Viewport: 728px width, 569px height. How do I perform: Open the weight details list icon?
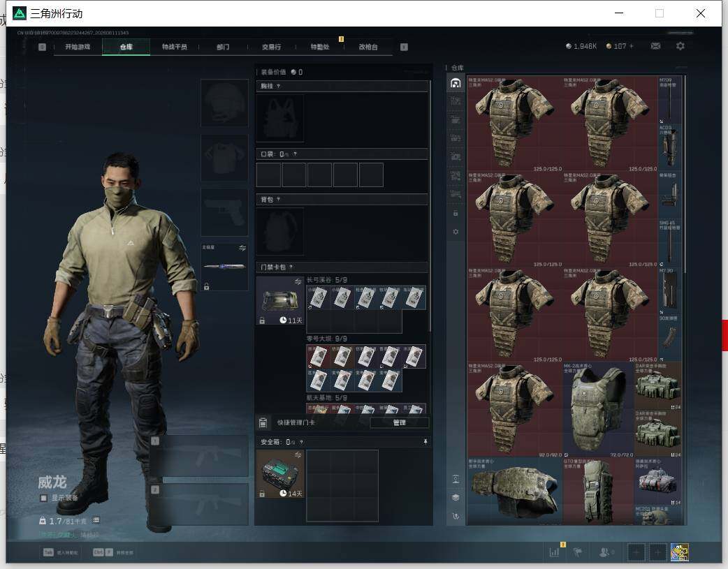pyautogui.click(x=96, y=520)
